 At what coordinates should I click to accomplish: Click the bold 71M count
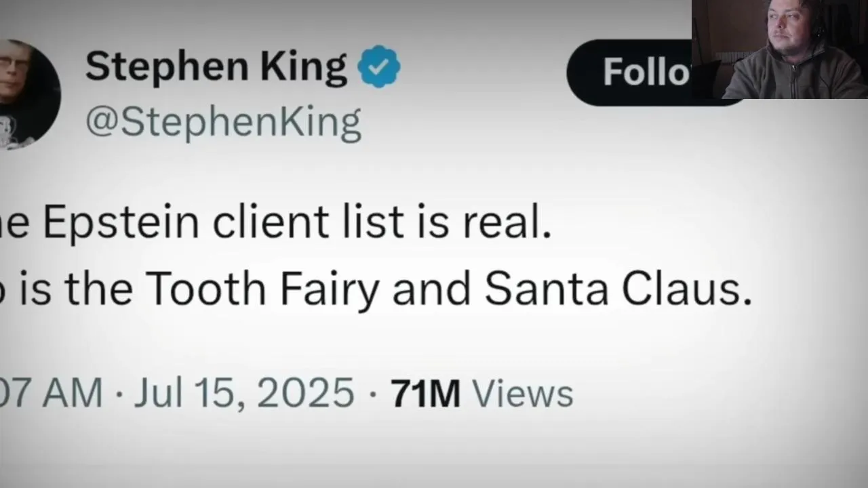pyautogui.click(x=425, y=393)
